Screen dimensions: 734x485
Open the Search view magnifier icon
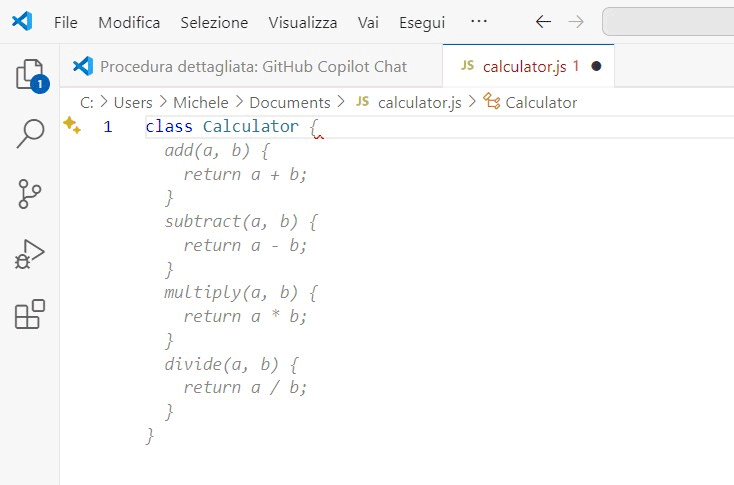coord(30,133)
